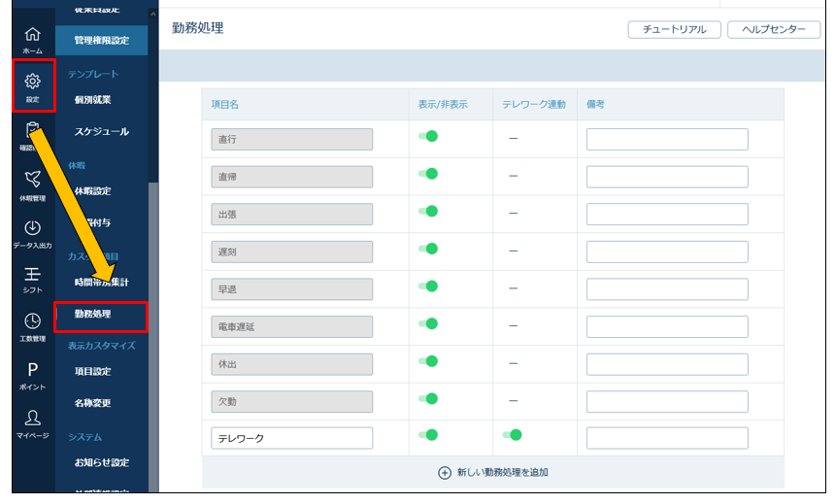The height and width of the screenshot is (504, 835).
Task: Click the 表示カスタマイズ section label
Action: pyautogui.click(x=101, y=346)
